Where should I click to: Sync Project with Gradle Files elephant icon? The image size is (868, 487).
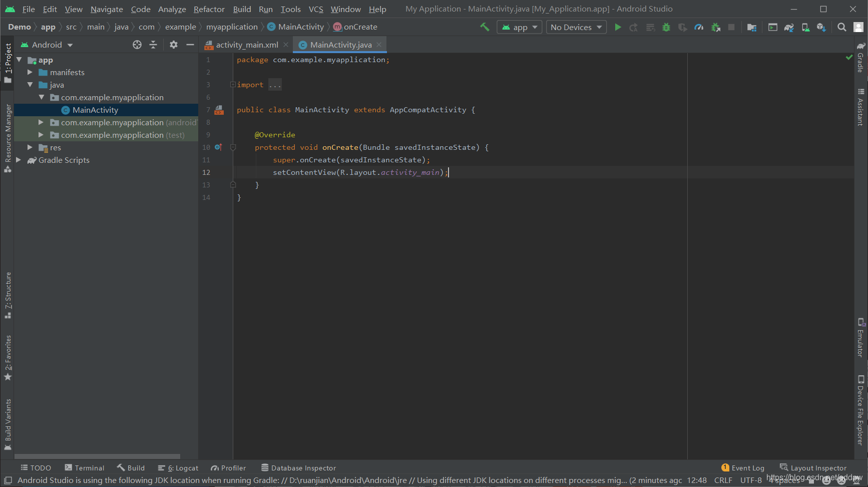pyautogui.click(x=789, y=27)
